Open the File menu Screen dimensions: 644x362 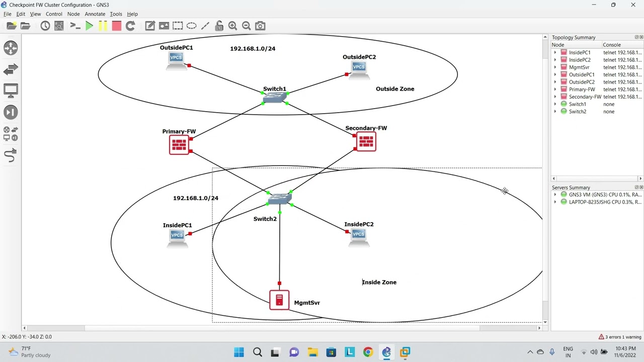coord(8,14)
